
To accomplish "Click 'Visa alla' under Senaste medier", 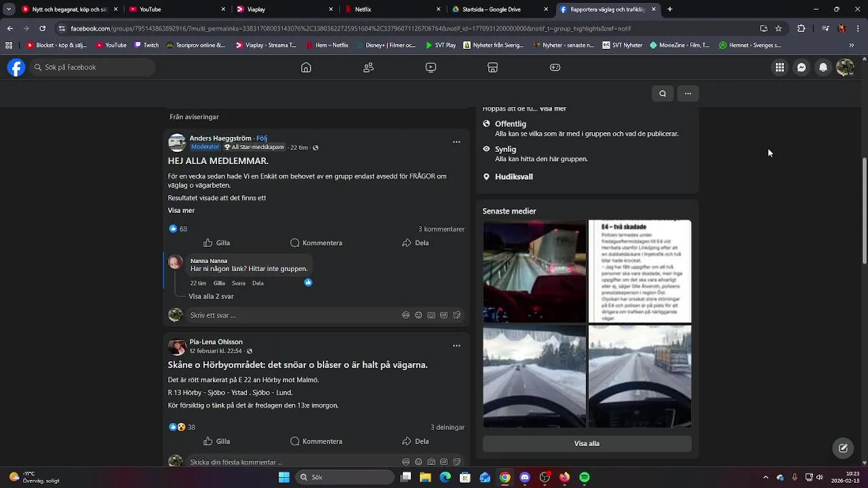I will [587, 443].
